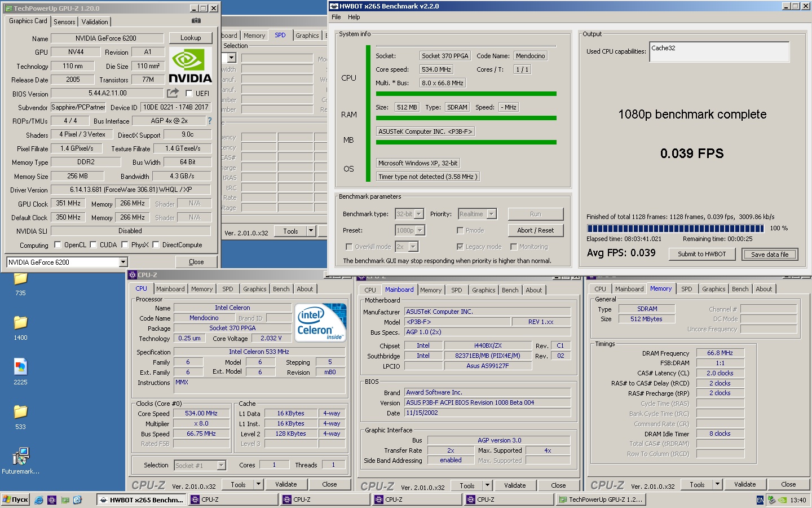Toggle the Monitoring checkbox
Screen dimensions: 812x508
pyautogui.click(x=514, y=247)
